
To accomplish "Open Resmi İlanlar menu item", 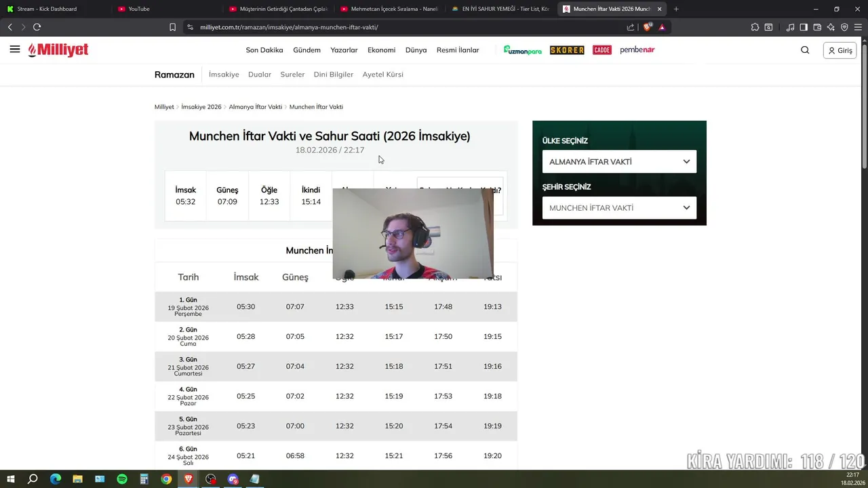I will pyautogui.click(x=458, y=50).
